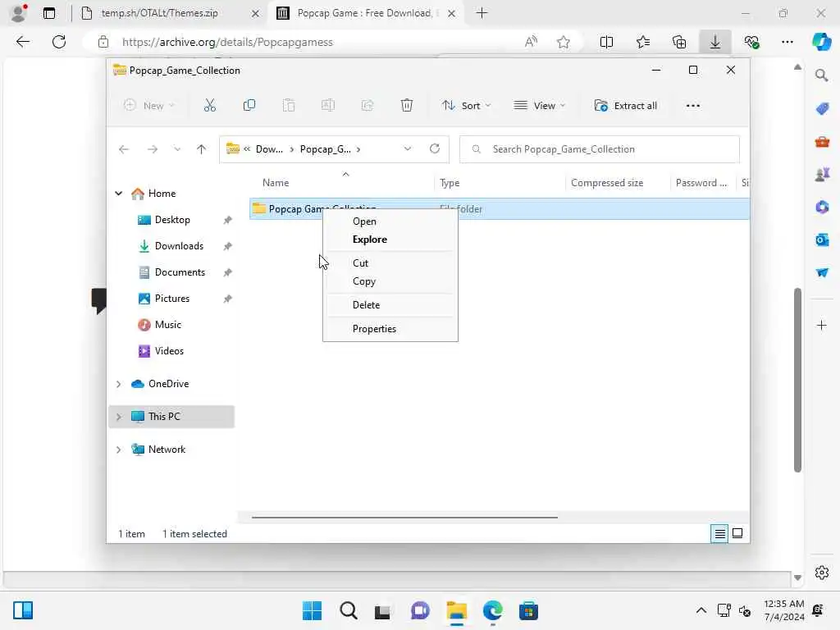The width and height of the screenshot is (840, 630).
Task: Open the View dropdown in Explorer
Action: tap(539, 106)
